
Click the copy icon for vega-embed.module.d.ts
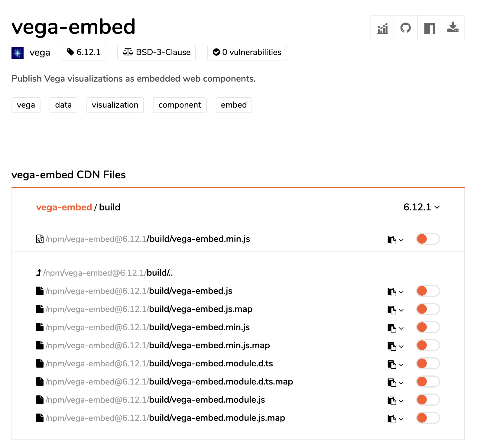point(392,363)
